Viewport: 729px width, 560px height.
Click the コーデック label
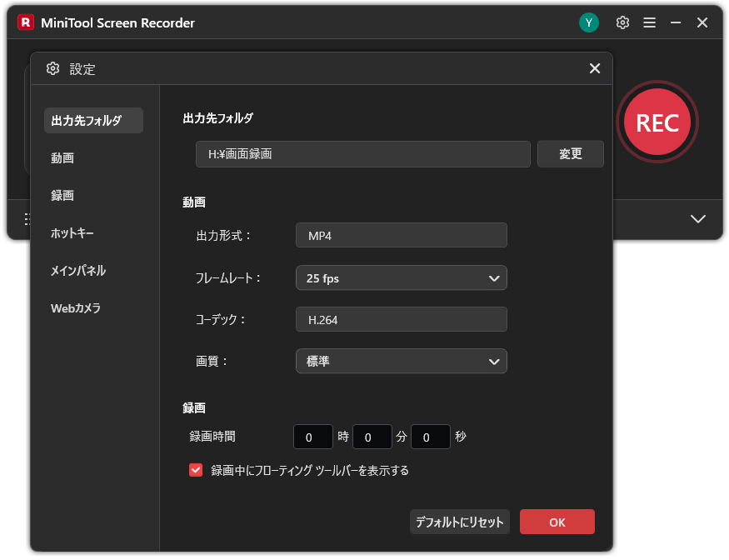[x=220, y=319]
